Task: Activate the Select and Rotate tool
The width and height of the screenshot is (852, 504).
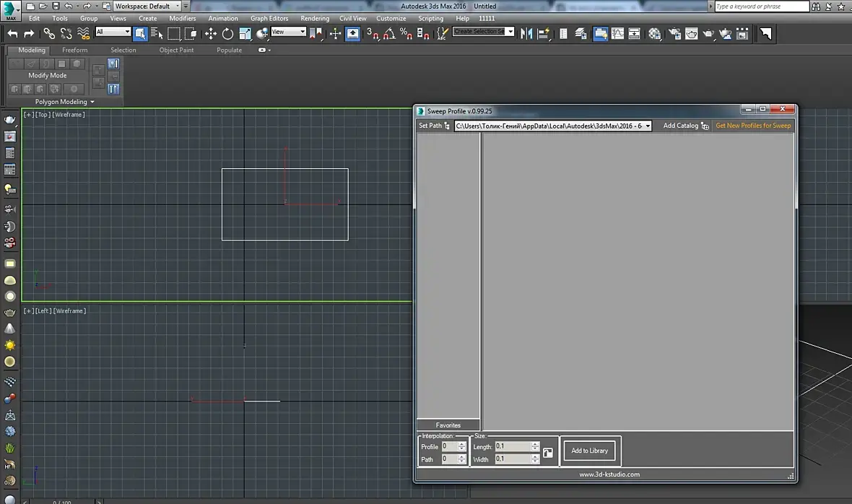Action: pos(227,33)
